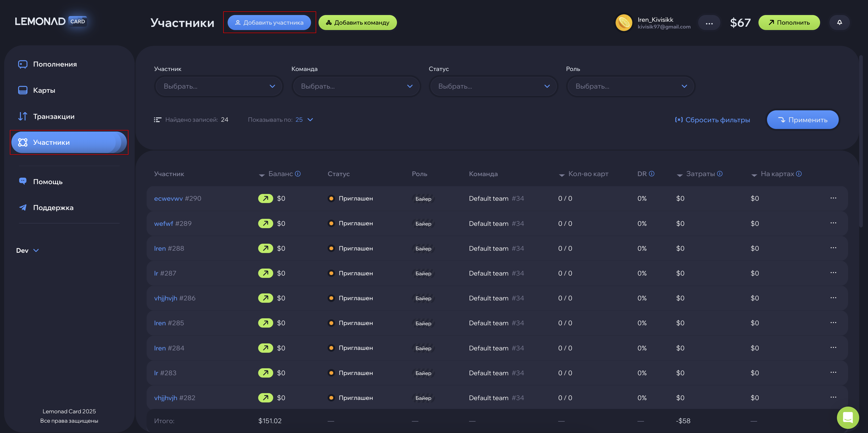Image resolution: width=868 pixels, height=433 pixels.
Task: Click user avatar lemon icon
Action: [624, 23]
